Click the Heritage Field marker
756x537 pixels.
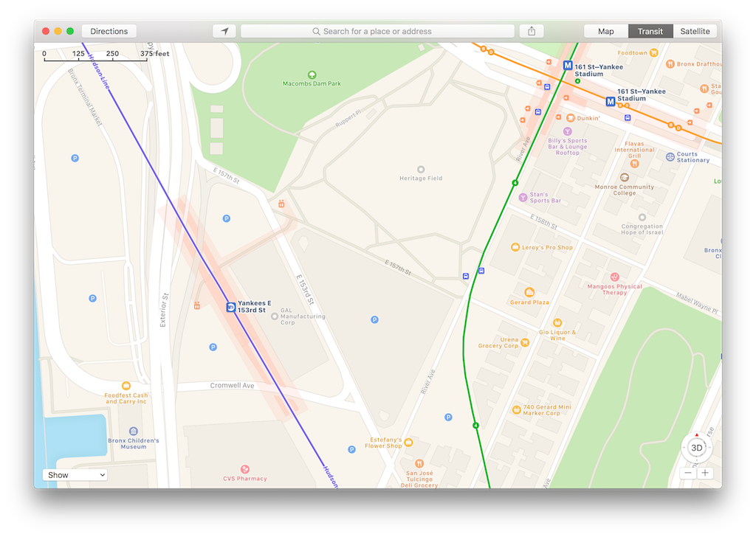[x=421, y=170]
